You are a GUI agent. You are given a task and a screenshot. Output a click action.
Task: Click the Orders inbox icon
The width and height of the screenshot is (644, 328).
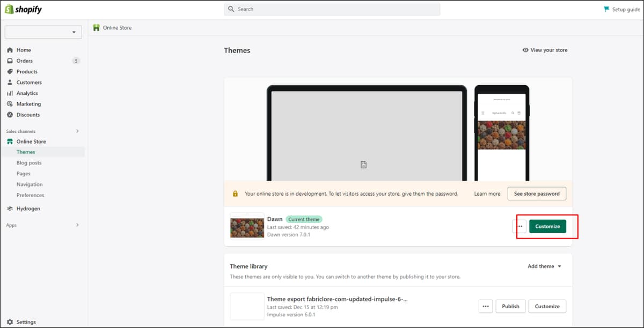point(10,61)
